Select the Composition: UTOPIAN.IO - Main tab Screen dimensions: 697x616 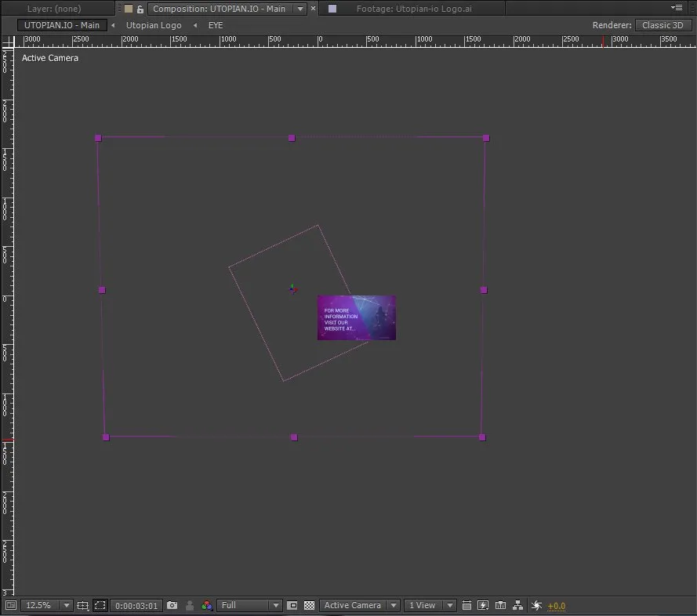220,9
